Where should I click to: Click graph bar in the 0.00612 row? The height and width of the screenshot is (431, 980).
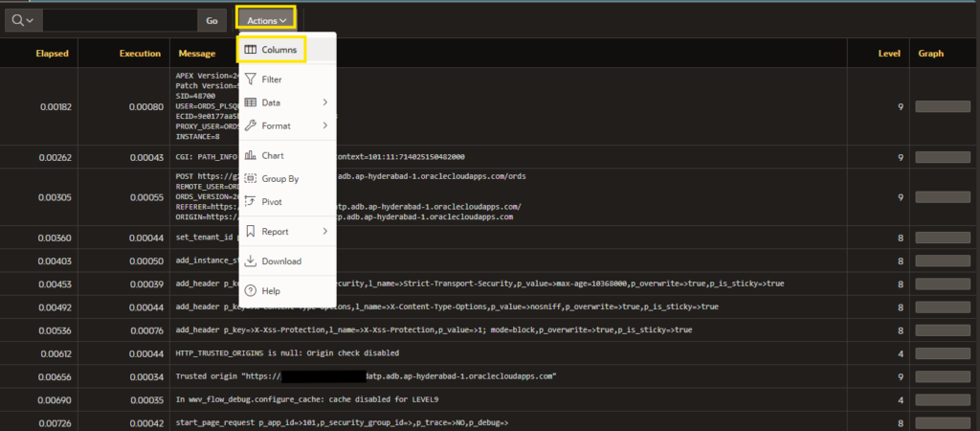pyautogui.click(x=943, y=353)
